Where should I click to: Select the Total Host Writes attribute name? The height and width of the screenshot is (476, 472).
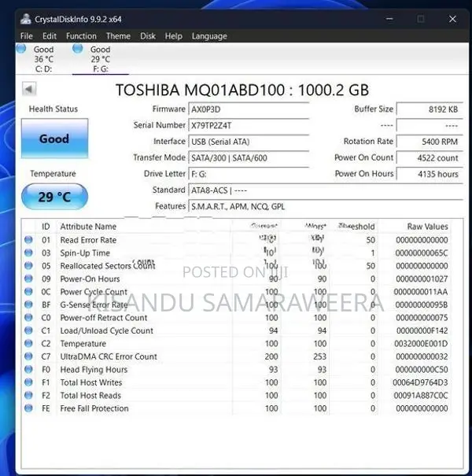[90, 382]
